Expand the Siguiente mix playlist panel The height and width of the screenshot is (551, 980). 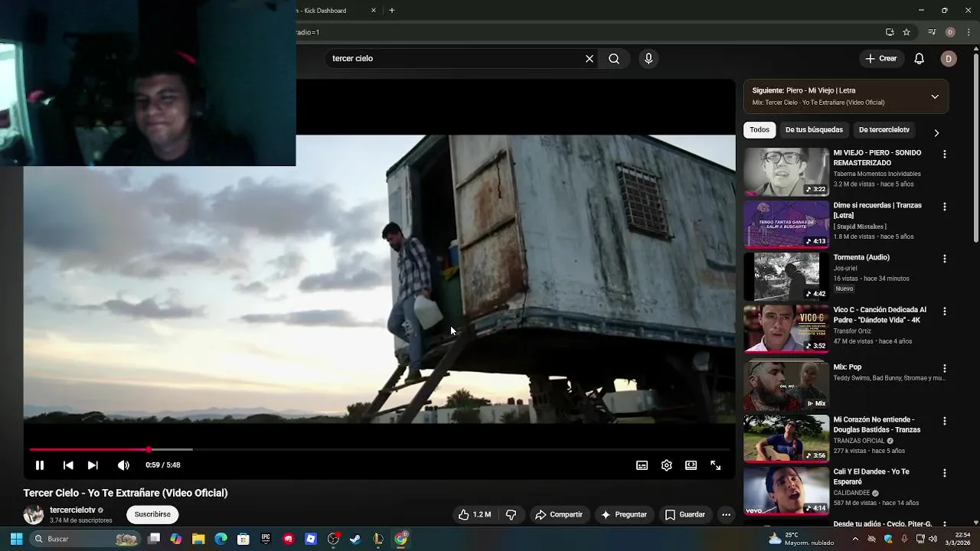(935, 96)
